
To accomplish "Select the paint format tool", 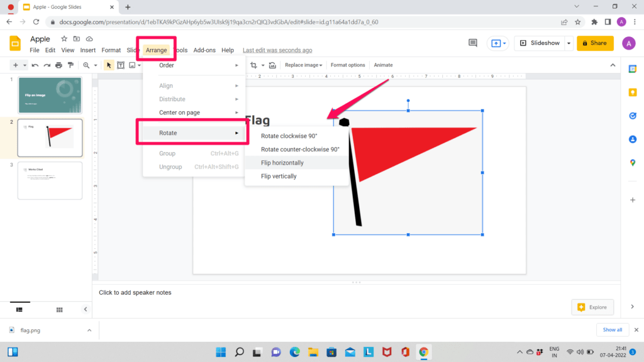I will (x=70, y=65).
